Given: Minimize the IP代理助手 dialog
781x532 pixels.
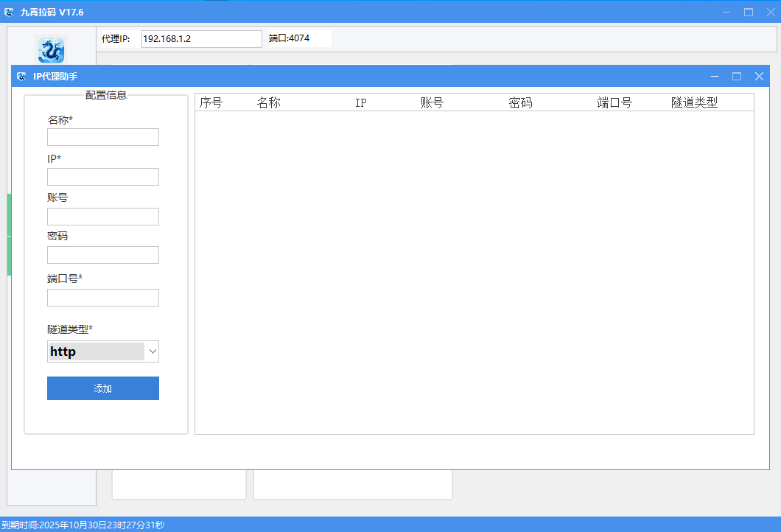Looking at the screenshot, I should [x=714, y=77].
